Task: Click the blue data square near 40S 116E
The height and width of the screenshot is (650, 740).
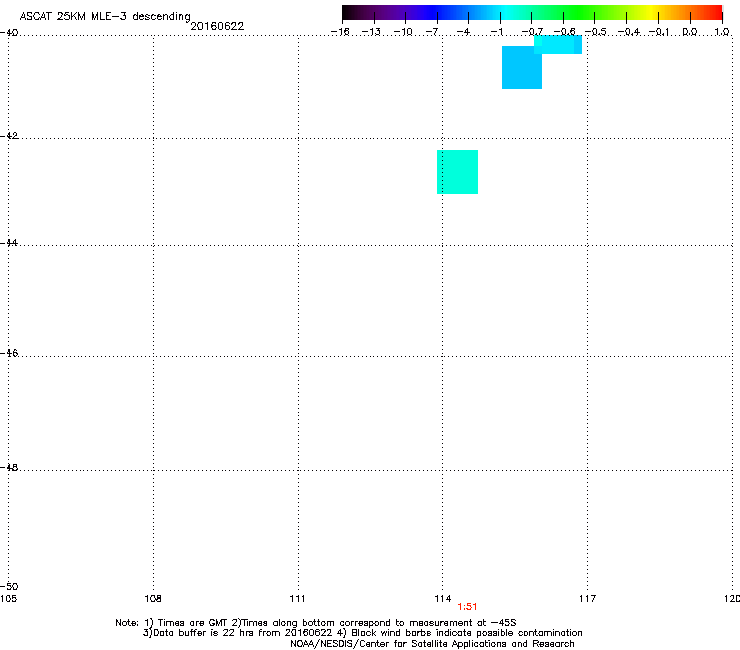Action: coord(521,68)
